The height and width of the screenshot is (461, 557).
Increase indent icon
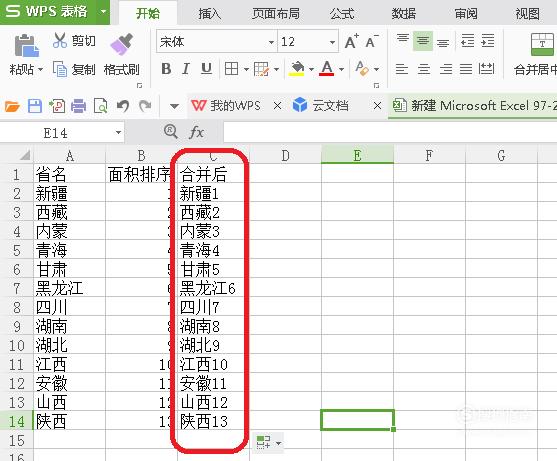coord(488,41)
